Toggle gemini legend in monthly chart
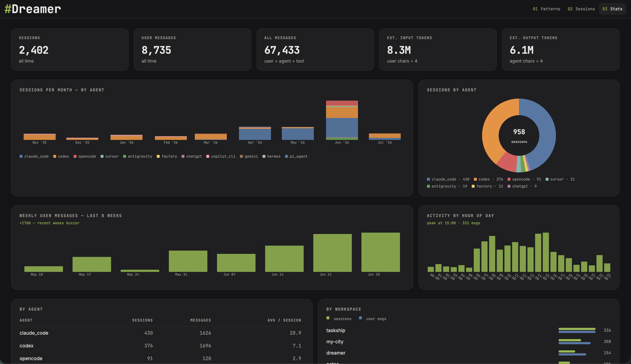 coord(249,156)
